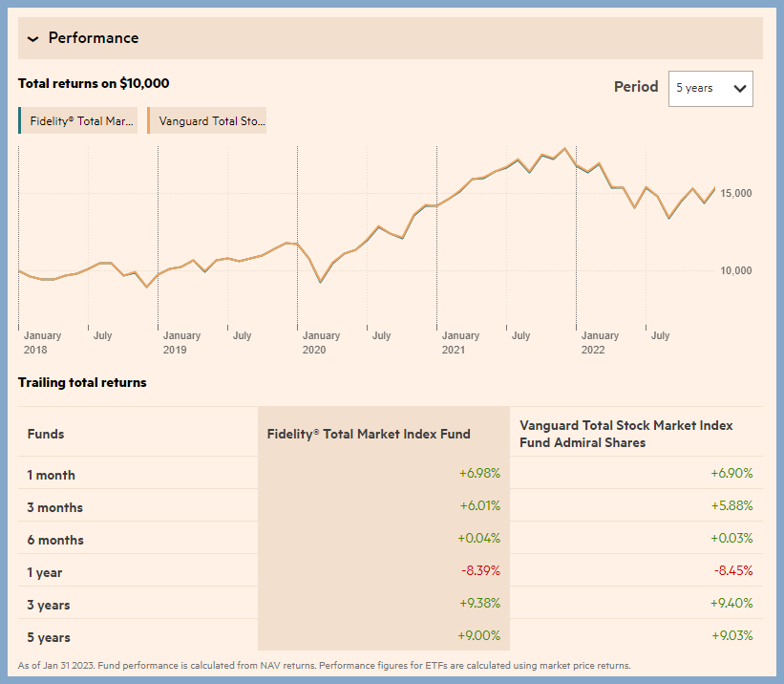Open the Period 5 years dropdown
Image resolution: width=784 pixels, height=684 pixels.
point(710,89)
